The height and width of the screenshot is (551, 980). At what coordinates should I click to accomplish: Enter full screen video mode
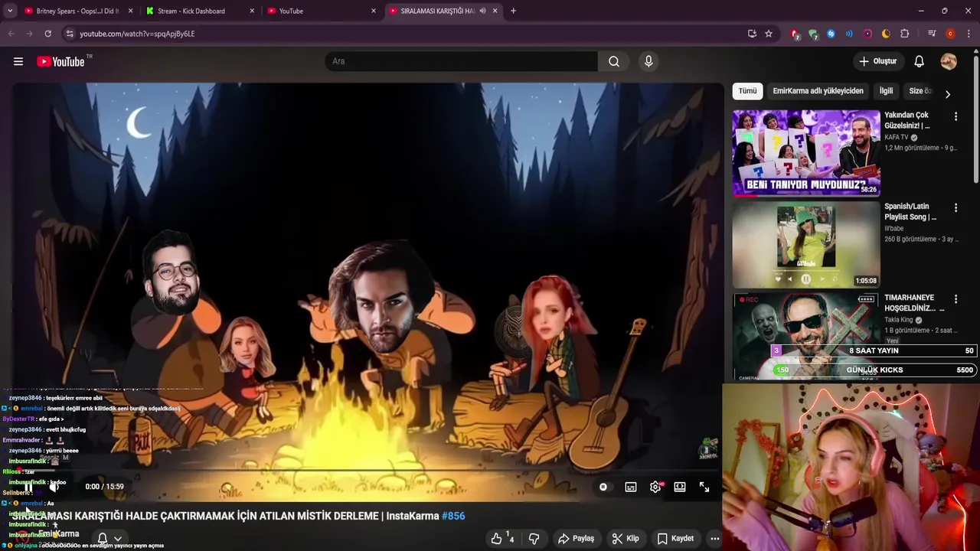pyautogui.click(x=704, y=487)
